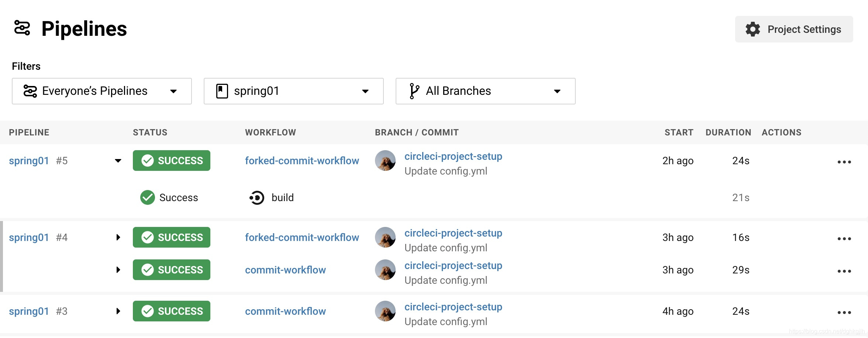The width and height of the screenshot is (868, 338).
Task: Open actions menu for #4 commit-workflow
Action: point(844,271)
